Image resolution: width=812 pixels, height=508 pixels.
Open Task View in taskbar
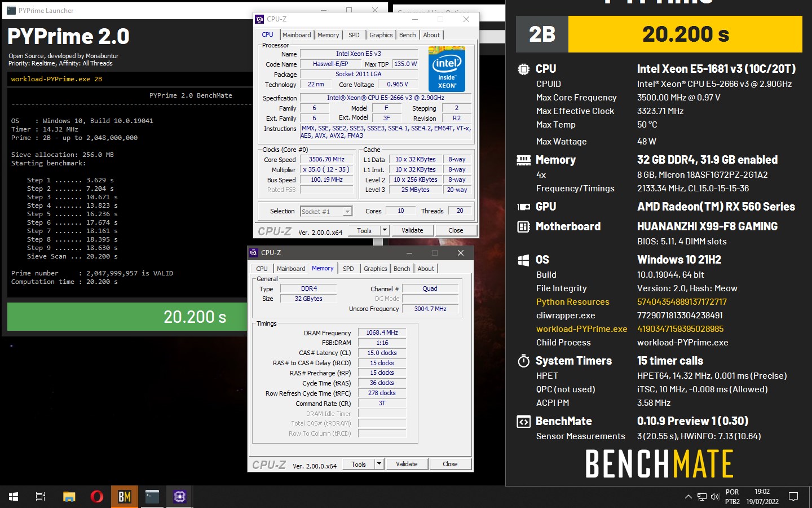(41, 497)
